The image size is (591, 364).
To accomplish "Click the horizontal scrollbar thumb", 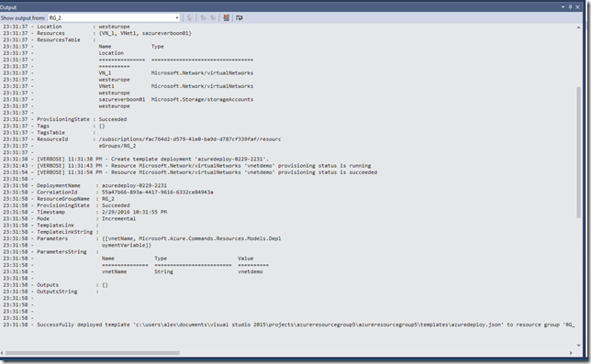I will tap(93, 353).
